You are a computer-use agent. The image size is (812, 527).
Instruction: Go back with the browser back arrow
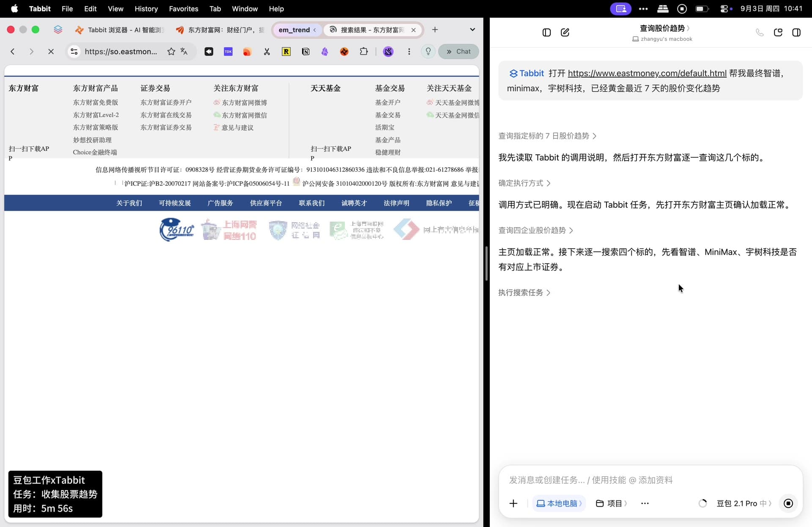[13, 52]
